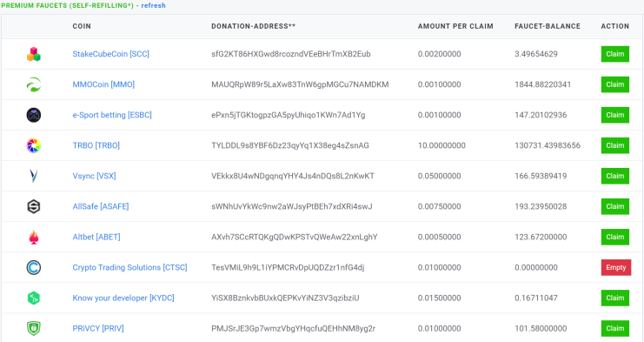The height and width of the screenshot is (342, 644).
Task: Click the e-Sport betting gamepad logo
Action: 34,115
